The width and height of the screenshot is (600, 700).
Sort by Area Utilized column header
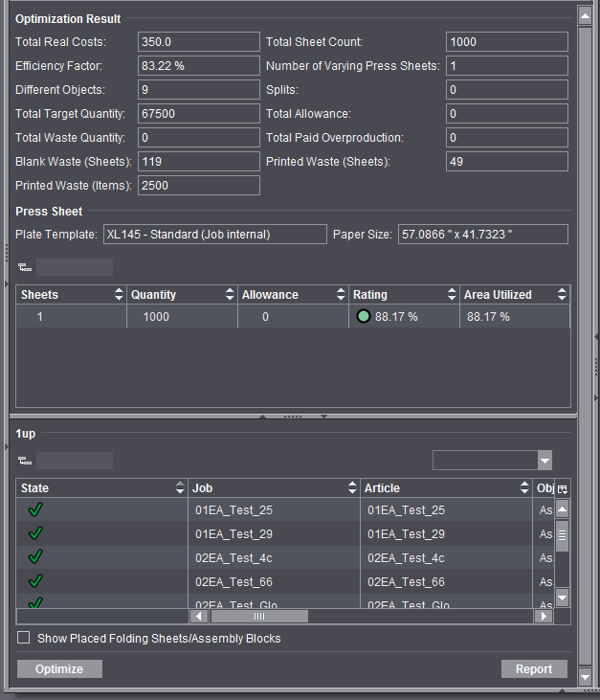498,295
